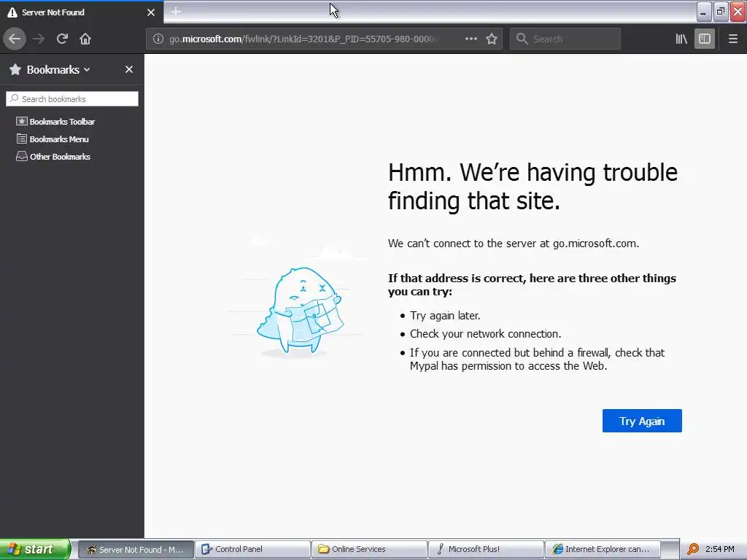
Task: Click Server Not Found taskbar button
Action: (x=136, y=549)
